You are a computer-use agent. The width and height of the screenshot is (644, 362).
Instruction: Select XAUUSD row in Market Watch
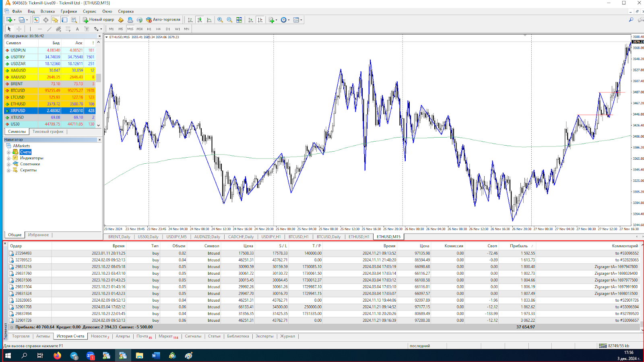18,77
